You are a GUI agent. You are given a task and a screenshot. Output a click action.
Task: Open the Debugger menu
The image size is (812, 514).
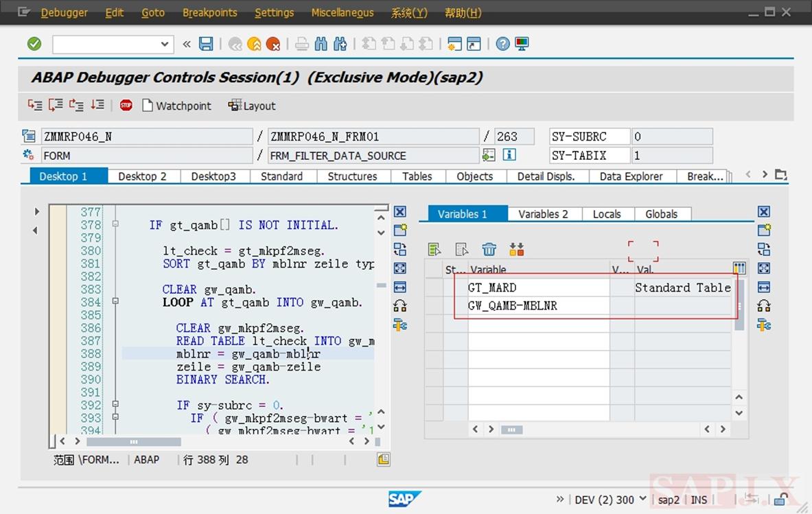tap(65, 12)
